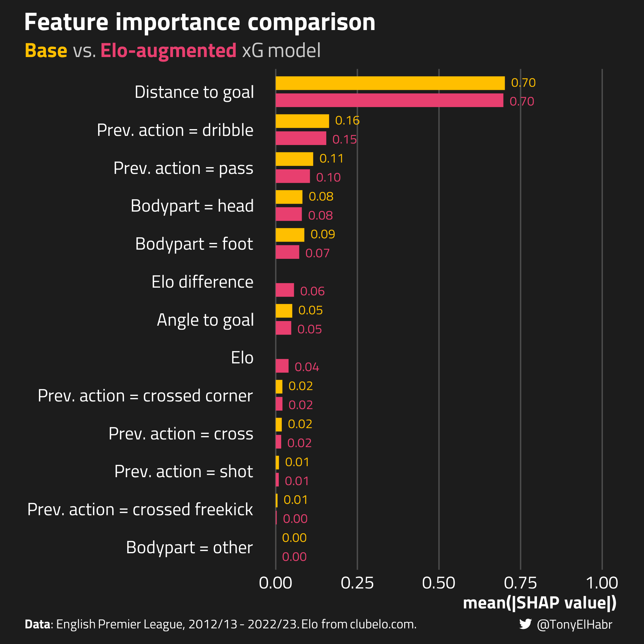The width and height of the screenshot is (644, 644).
Task: Click the 'Base' legend word in subtitle
Action: [x=46, y=51]
